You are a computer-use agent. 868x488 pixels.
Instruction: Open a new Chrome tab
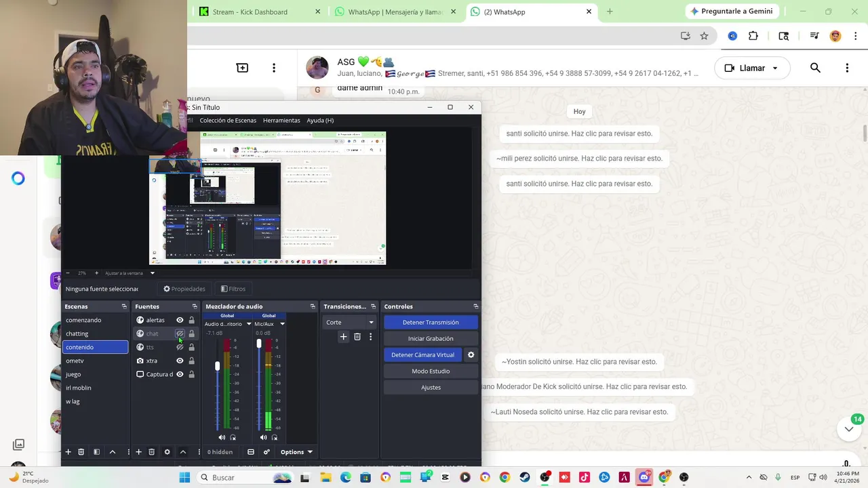click(x=610, y=12)
